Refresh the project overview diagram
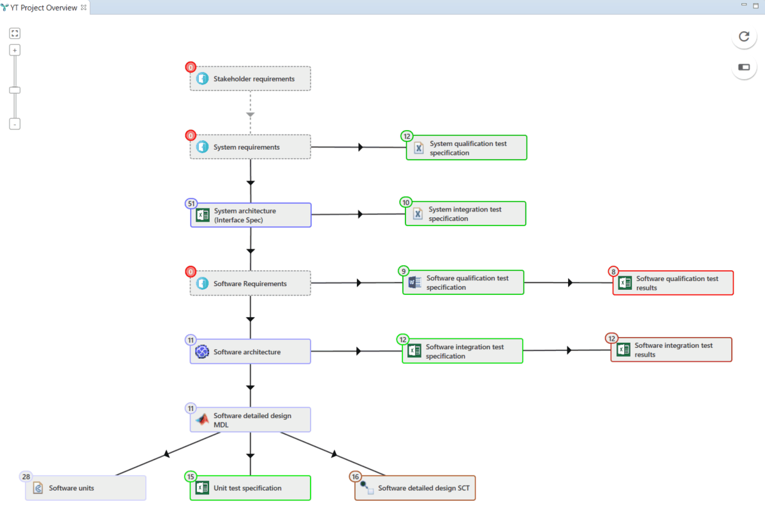 click(744, 37)
